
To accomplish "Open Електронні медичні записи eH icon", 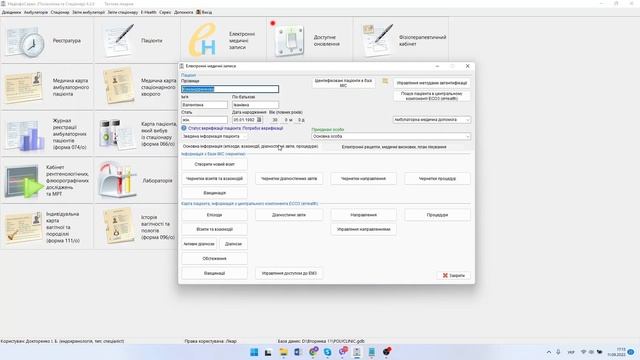I will point(202,40).
